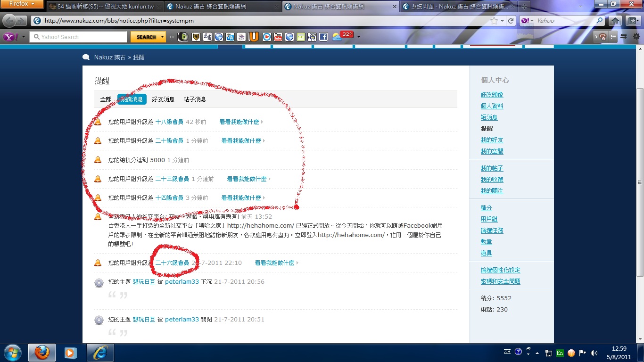Click the YouTube icon in Yahoo toolbar
Viewport: 644px width, 362px height.
click(x=278, y=37)
